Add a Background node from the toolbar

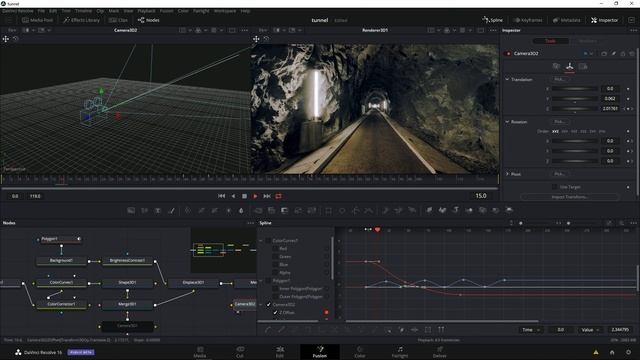(x=131, y=210)
